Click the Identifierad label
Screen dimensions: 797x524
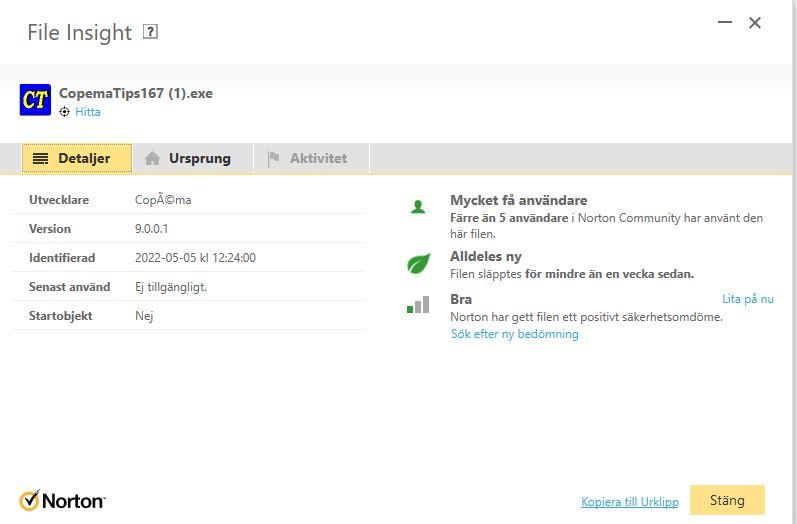tap(62, 258)
